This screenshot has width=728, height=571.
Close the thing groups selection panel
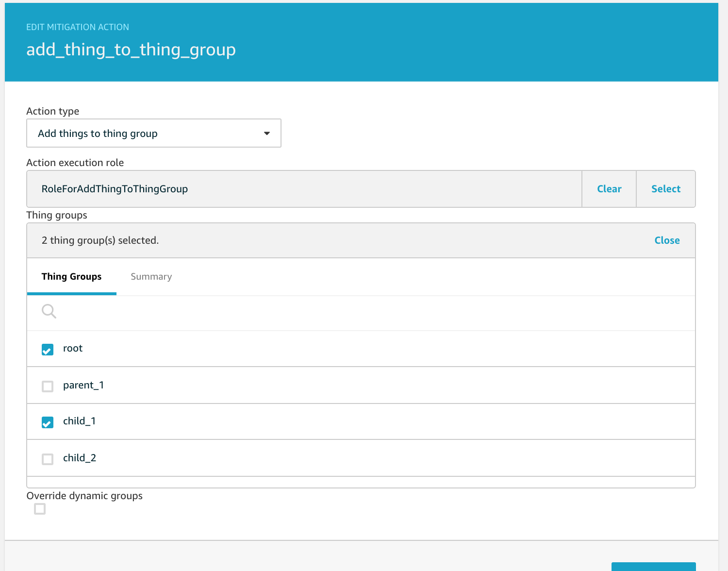667,240
